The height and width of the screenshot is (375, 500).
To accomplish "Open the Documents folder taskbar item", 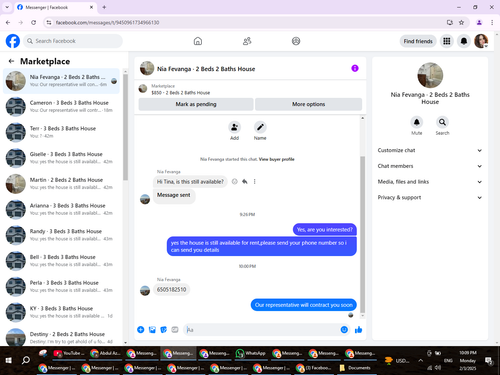I will pyautogui.click(x=355, y=368).
